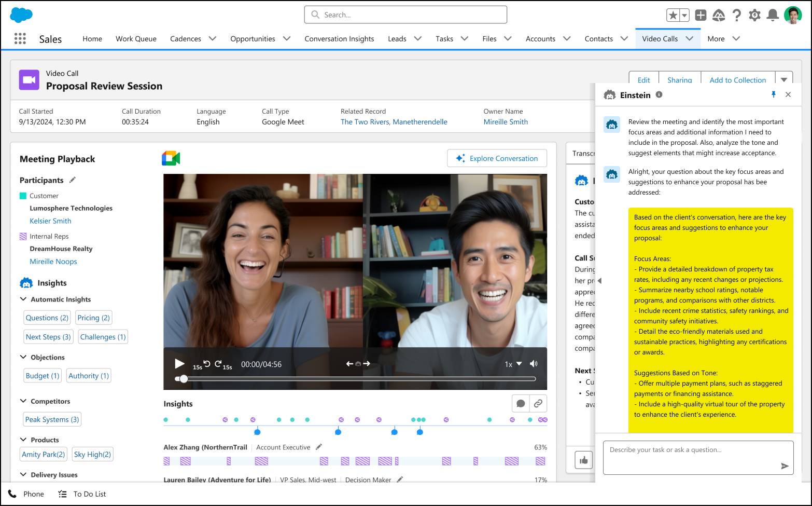Expand the Files tab dropdown chevron
This screenshot has height=506, width=812.
tap(508, 38)
